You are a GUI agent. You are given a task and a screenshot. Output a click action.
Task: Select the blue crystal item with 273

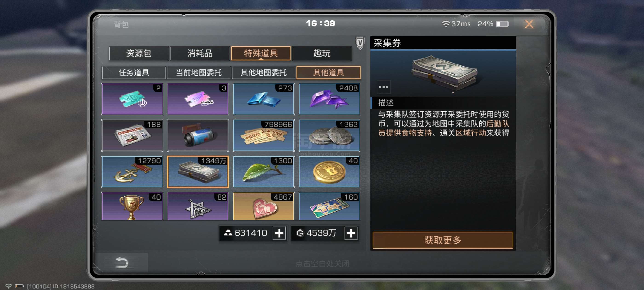pyautogui.click(x=264, y=99)
